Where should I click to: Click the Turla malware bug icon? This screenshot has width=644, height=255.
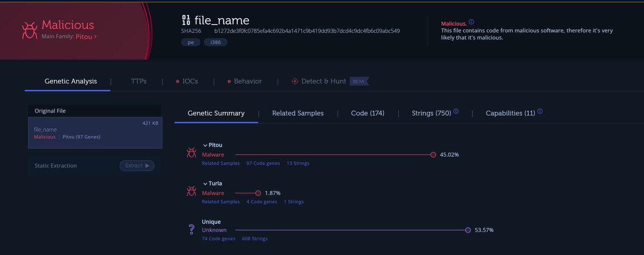(x=191, y=192)
